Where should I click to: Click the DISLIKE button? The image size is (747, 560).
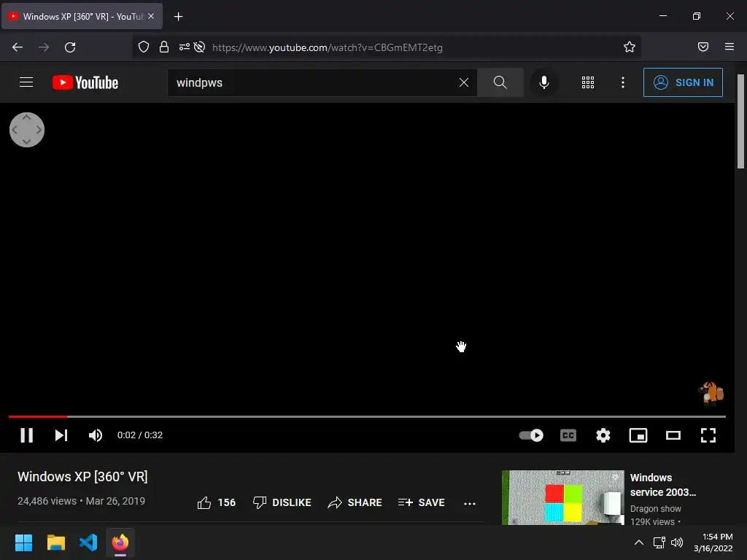click(x=282, y=502)
